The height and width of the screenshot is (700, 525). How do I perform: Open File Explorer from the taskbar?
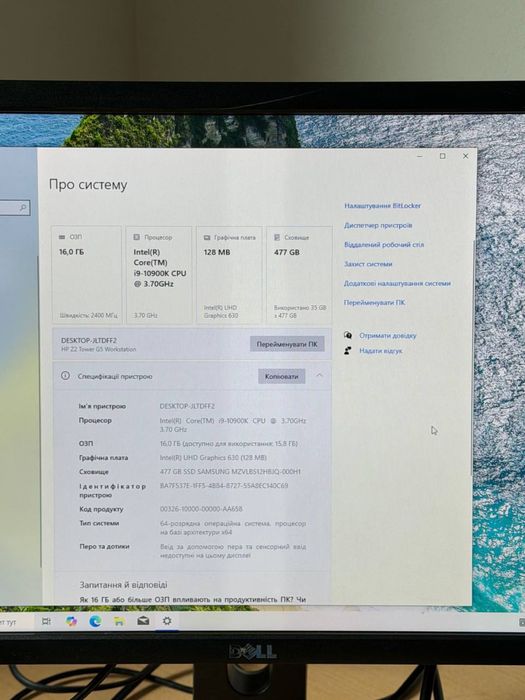click(119, 621)
